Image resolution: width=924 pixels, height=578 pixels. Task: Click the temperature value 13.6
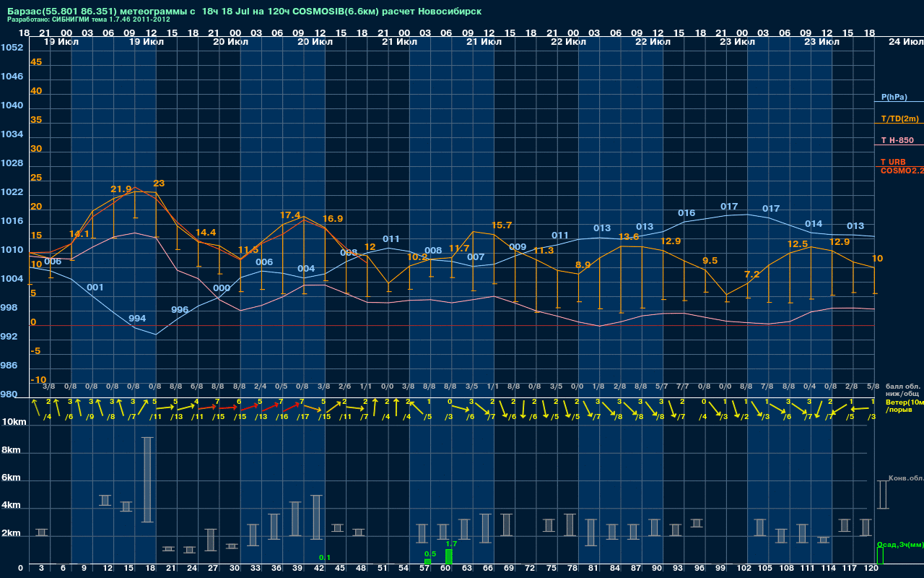point(628,237)
